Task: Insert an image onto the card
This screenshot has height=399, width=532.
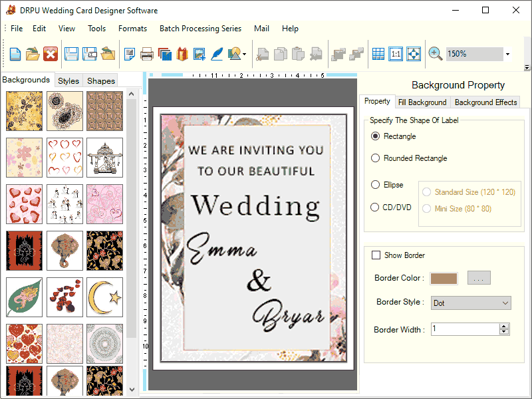Action: (x=201, y=53)
